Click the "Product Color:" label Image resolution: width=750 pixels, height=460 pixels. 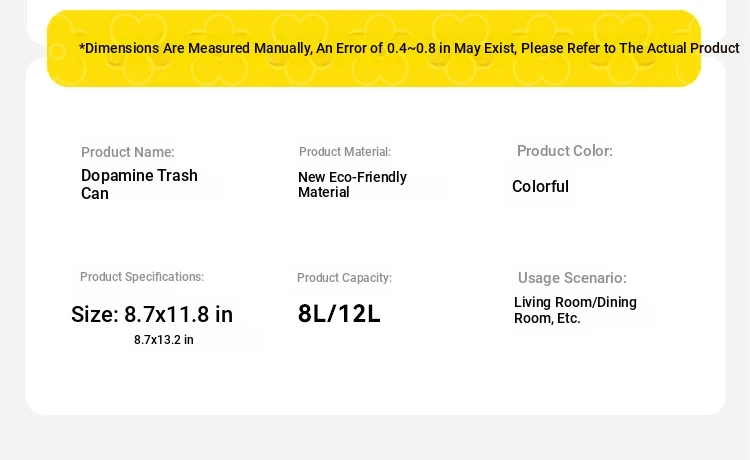click(x=565, y=151)
